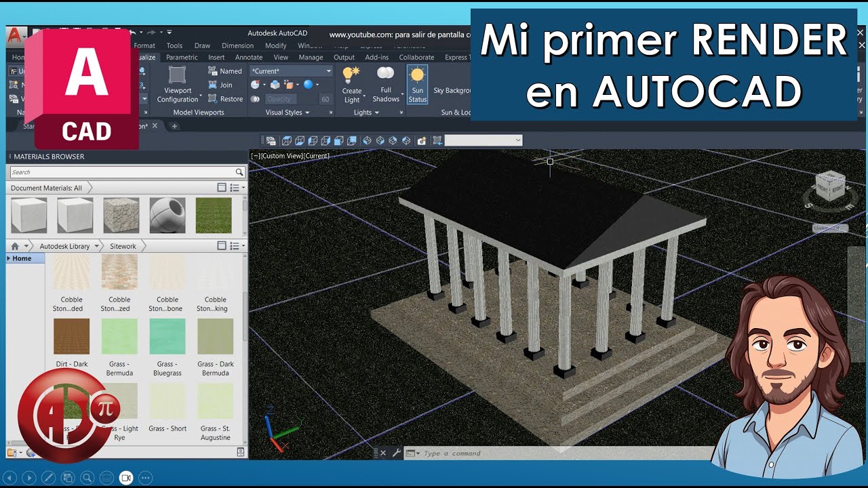Add a new drawing tab with plus
The width and height of the screenshot is (868, 488).
(174, 126)
